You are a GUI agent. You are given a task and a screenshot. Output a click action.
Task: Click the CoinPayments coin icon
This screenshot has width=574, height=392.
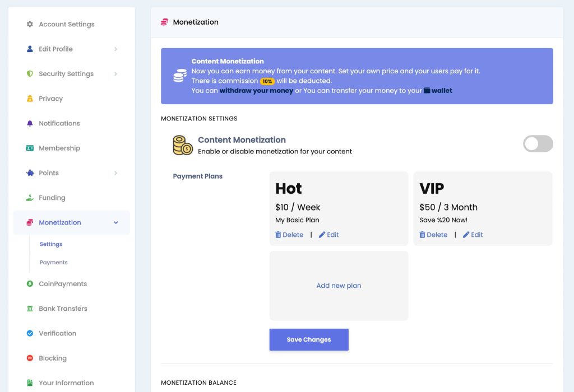coord(30,284)
